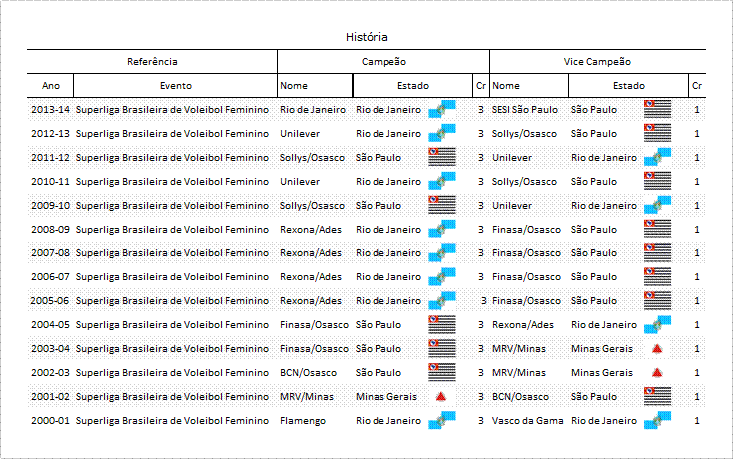Click Rio de Janeiro flag for Rexona/Ades 2008-09

442,229
